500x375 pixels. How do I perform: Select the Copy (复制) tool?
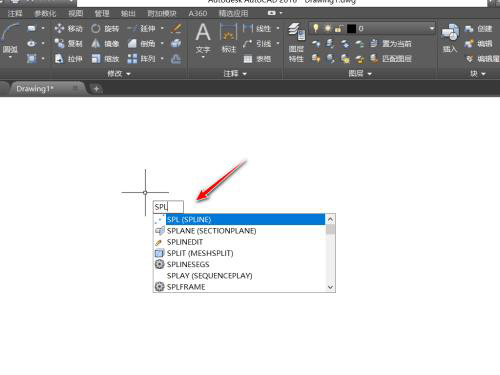tap(68, 43)
